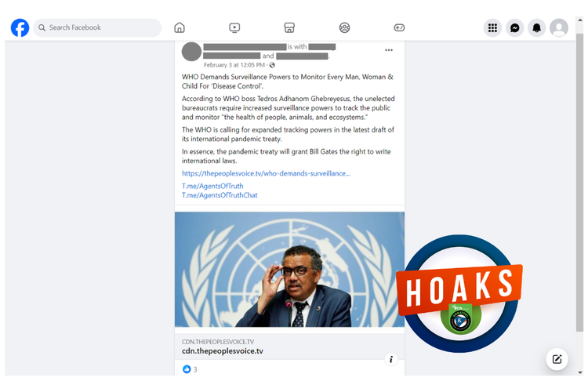Open the Gaming icon
This screenshot has width=588, height=392.
[x=399, y=27]
